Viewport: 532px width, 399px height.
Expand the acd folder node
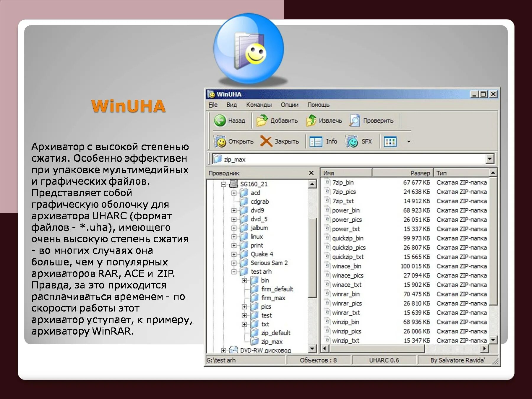point(234,193)
